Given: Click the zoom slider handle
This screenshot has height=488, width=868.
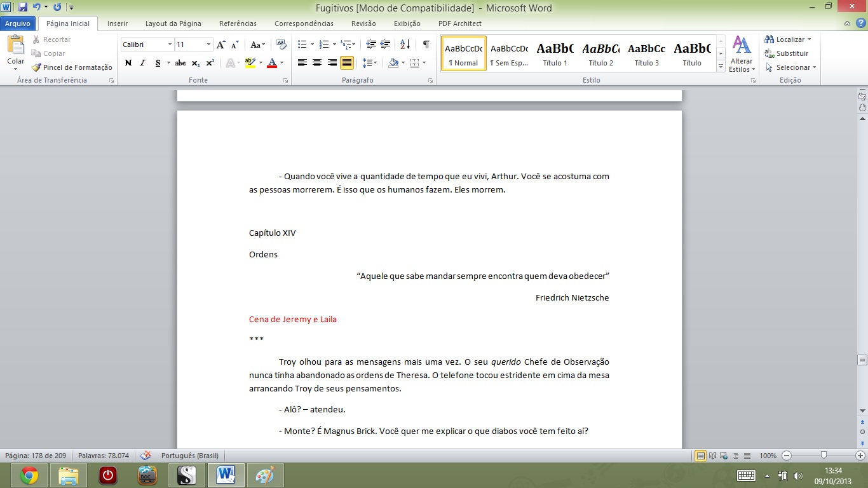Looking at the screenshot, I should 824,456.
